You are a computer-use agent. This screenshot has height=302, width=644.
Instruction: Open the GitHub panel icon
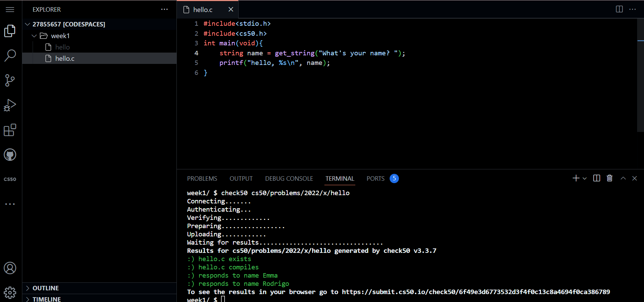point(10,155)
